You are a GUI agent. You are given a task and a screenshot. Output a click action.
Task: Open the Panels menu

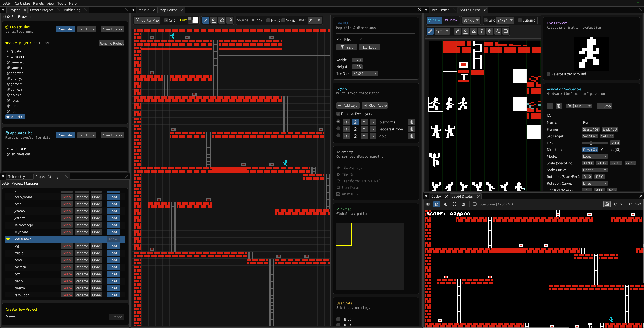click(38, 3)
